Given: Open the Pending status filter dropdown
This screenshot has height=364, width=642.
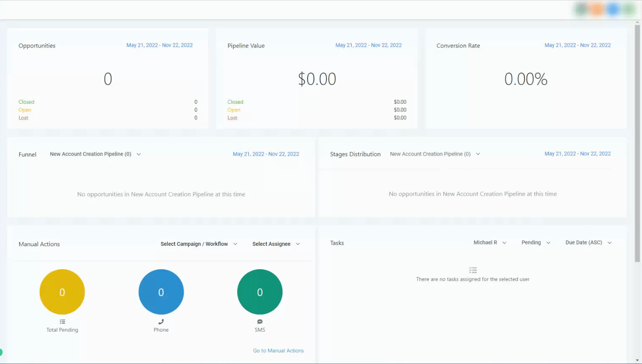Looking at the screenshot, I should pos(536,242).
